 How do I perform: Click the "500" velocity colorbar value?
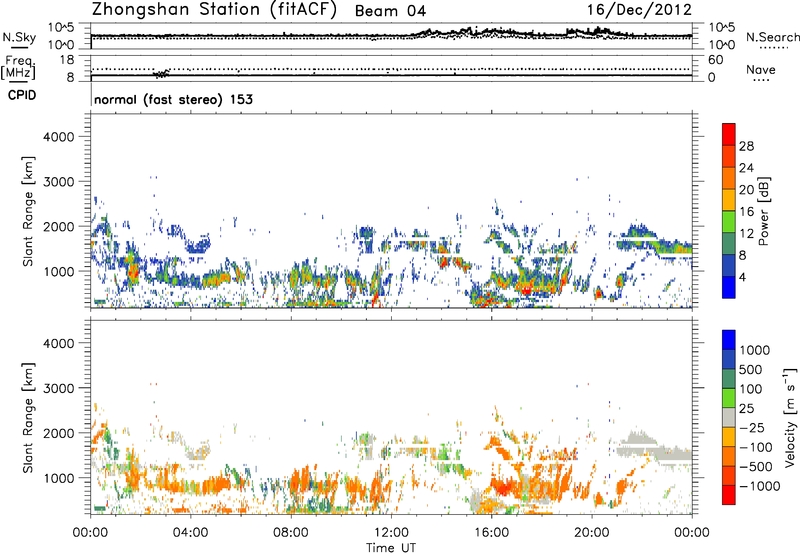tap(751, 370)
